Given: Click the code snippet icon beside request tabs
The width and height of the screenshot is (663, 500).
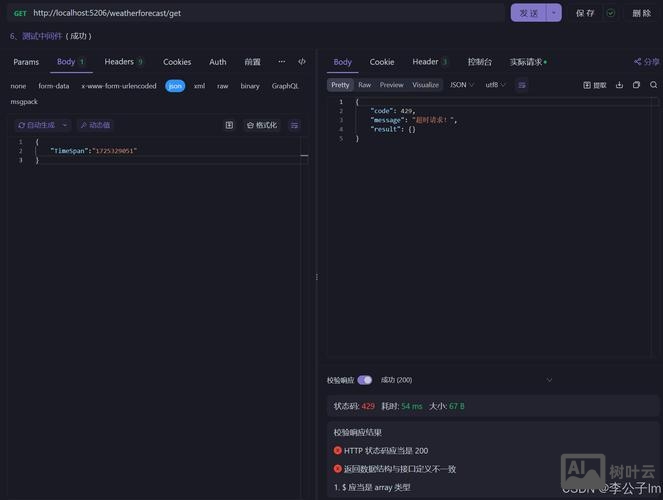Looking at the screenshot, I should [x=302, y=62].
